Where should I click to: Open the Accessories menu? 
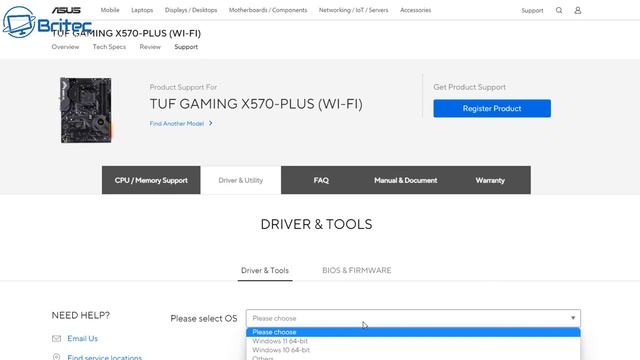(416, 10)
